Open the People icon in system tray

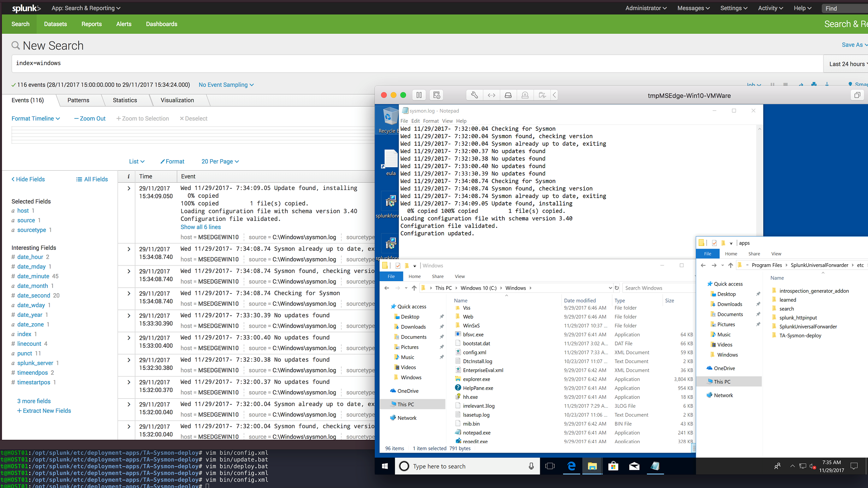coord(777,466)
